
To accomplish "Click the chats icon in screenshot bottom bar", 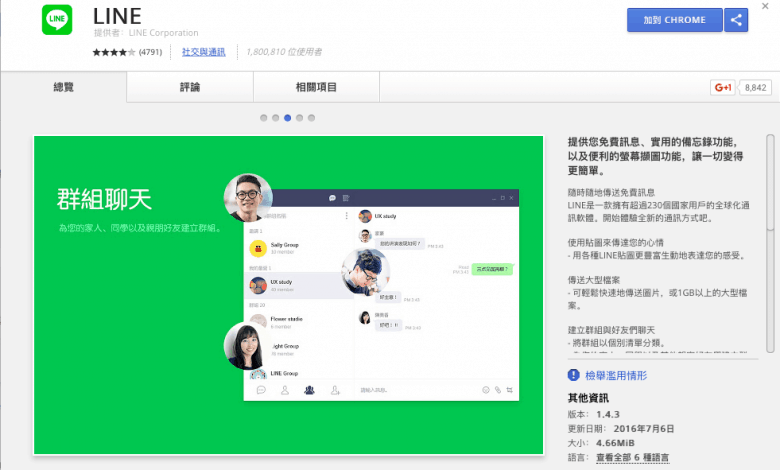I will 261,390.
